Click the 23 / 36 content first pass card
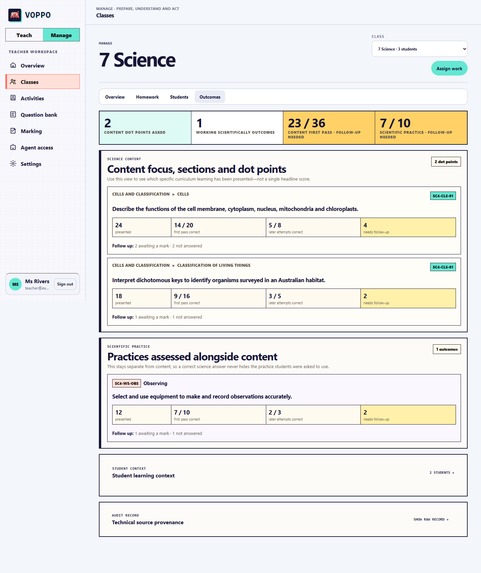The width and height of the screenshot is (481, 573). [x=329, y=128]
